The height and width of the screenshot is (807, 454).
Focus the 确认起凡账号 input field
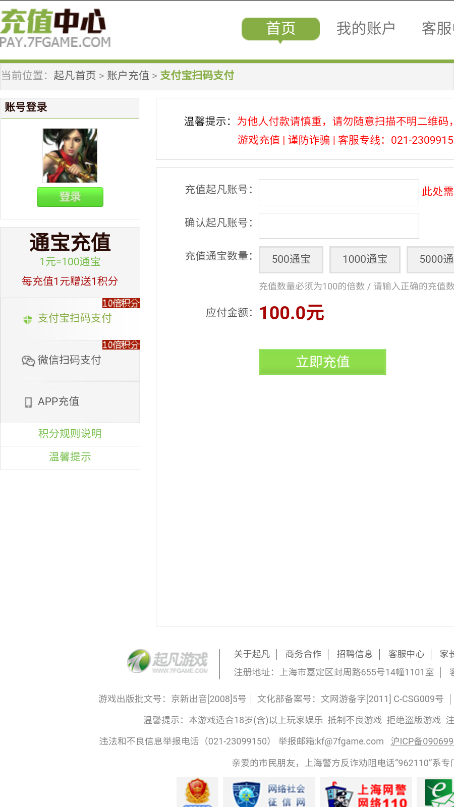coord(339,225)
